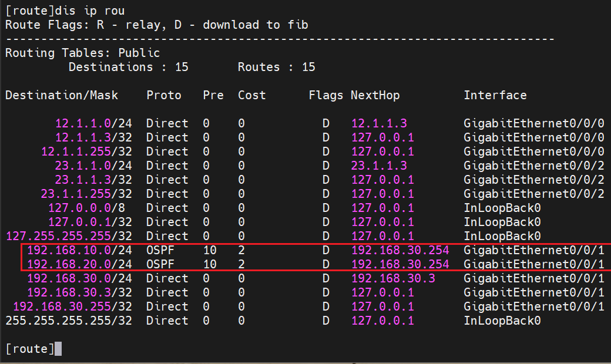Click next hop 12.1.1.3
The width and height of the screenshot is (611, 364).
(x=379, y=123)
